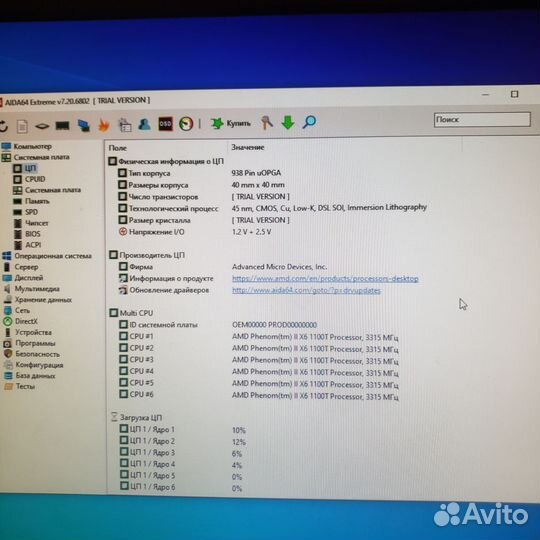Open the blue monitors GPGPU icon

pyautogui.click(x=84, y=126)
